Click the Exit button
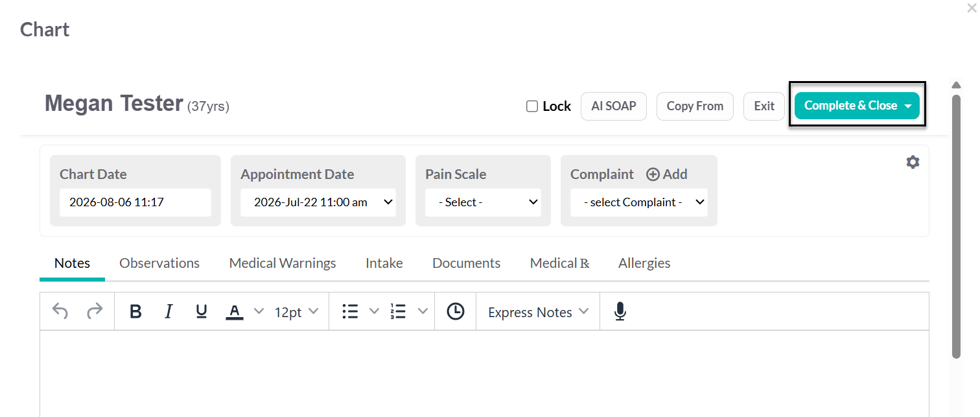 [x=764, y=106]
